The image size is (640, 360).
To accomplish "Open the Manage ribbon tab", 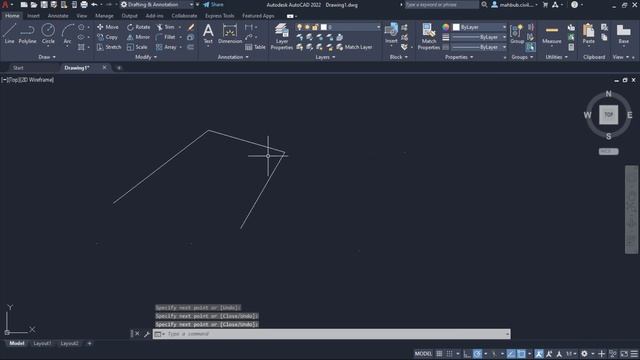I will point(104,16).
